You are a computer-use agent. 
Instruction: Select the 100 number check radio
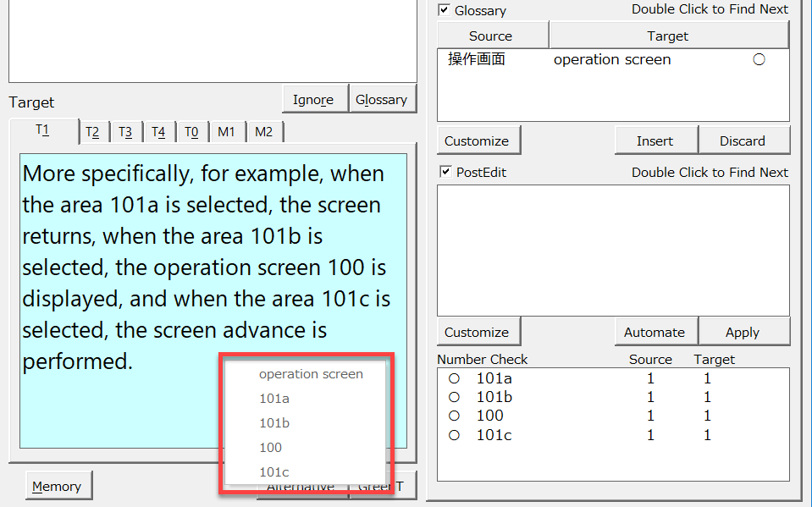pyautogui.click(x=455, y=416)
